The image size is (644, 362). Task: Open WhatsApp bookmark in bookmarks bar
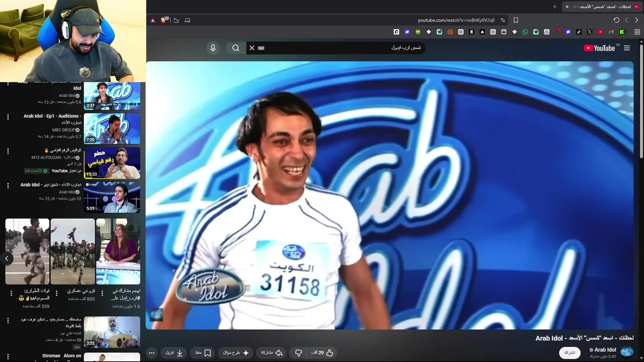[525, 32]
